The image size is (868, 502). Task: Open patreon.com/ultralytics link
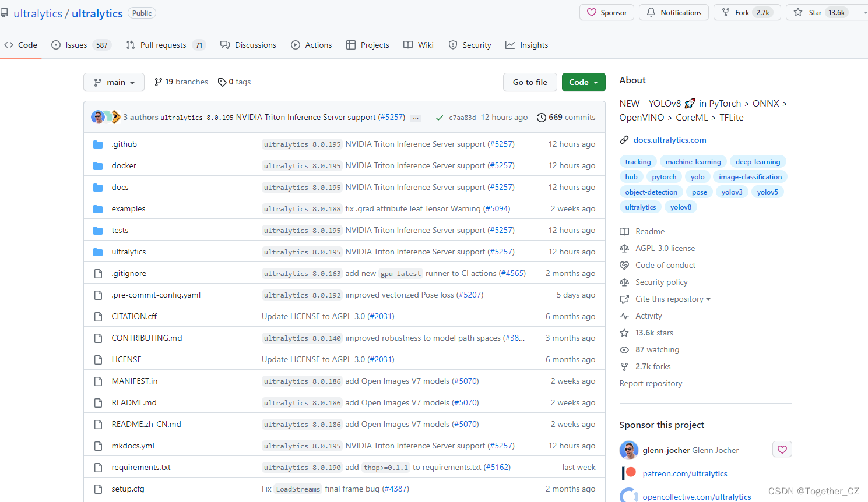(x=685, y=473)
